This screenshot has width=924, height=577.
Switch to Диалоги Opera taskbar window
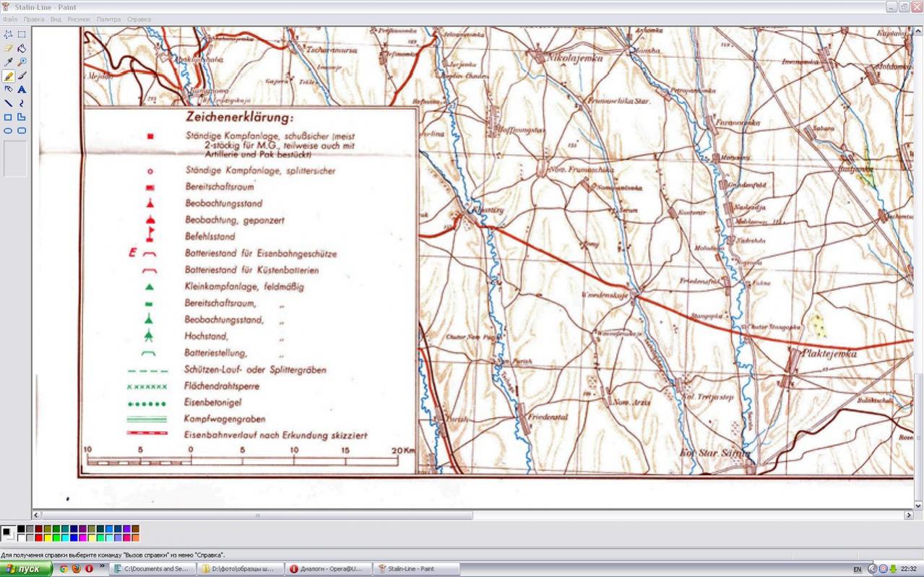click(x=328, y=569)
